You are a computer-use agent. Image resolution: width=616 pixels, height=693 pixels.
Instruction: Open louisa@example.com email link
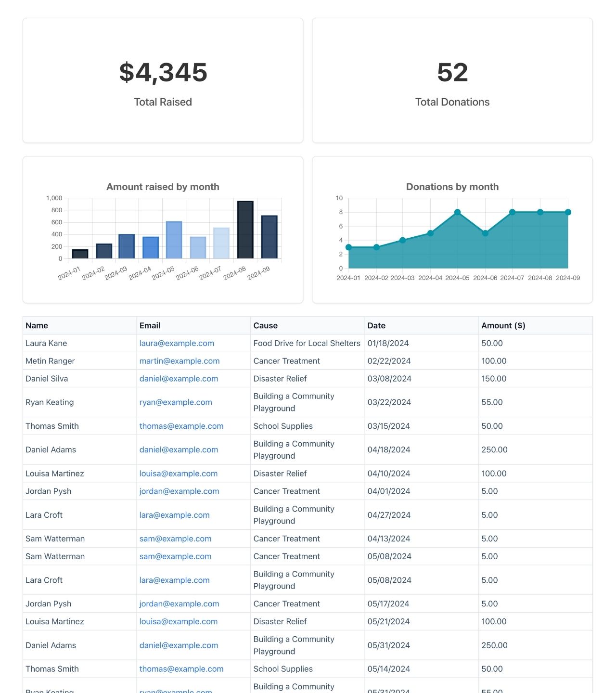(x=179, y=473)
